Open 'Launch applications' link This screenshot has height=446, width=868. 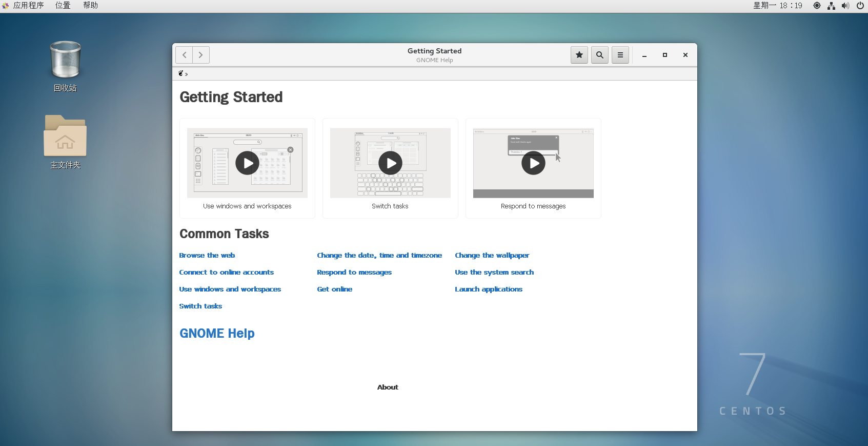click(x=489, y=289)
